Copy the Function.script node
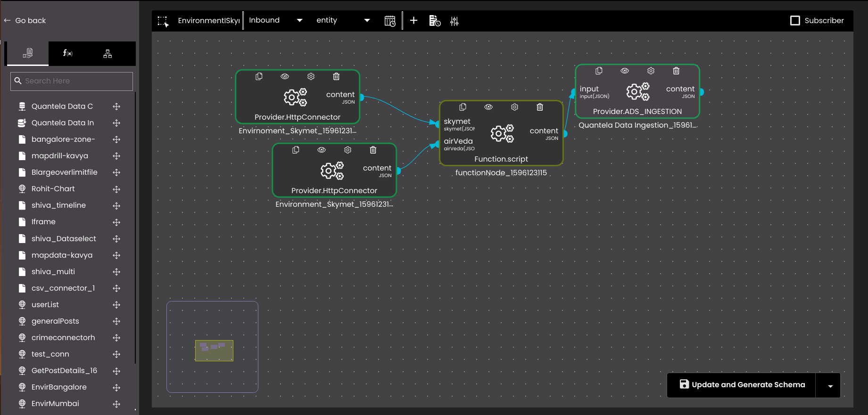Image resolution: width=868 pixels, height=415 pixels. click(463, 107)
